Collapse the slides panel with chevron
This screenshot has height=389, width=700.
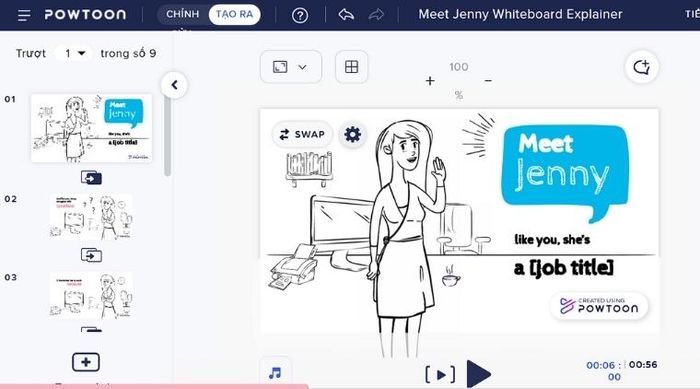point(174,85)
